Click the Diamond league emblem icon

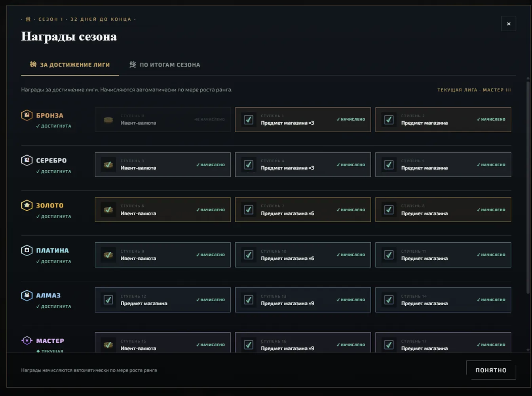pyautogui.click(x=27, y=295)
